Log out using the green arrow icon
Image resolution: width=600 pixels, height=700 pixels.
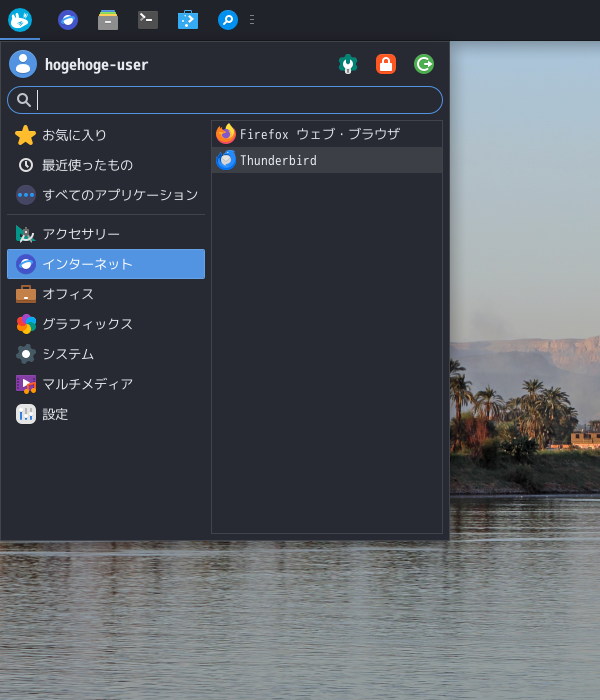click(424, 64)
